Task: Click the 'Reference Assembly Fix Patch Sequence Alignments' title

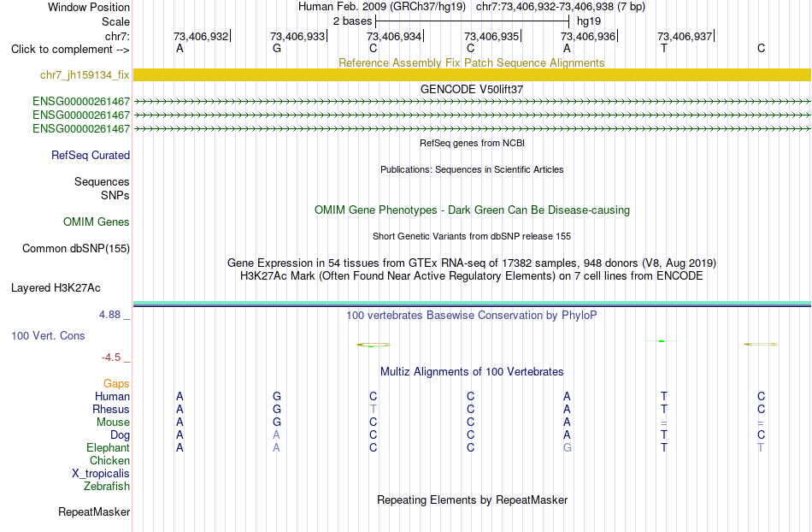Action: (x=471, y=62)
